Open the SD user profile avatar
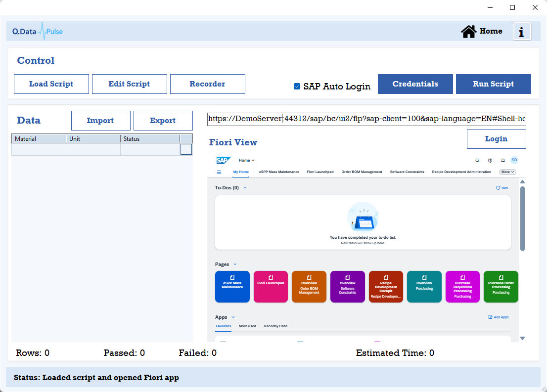 (514, 160)
